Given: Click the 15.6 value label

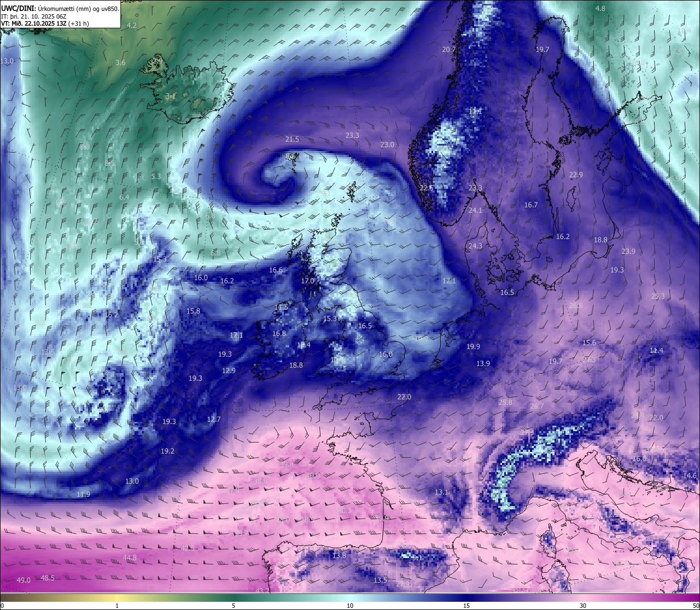Looking at the screenshot, I should 589,342.
